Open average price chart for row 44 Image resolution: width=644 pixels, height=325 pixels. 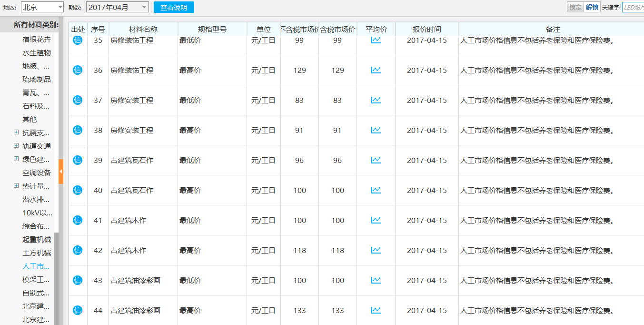click(x=376, y=310)
